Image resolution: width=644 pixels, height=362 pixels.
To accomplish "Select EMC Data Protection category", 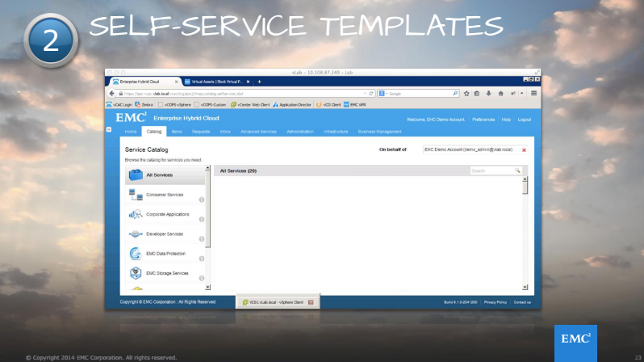I will 165,254.
